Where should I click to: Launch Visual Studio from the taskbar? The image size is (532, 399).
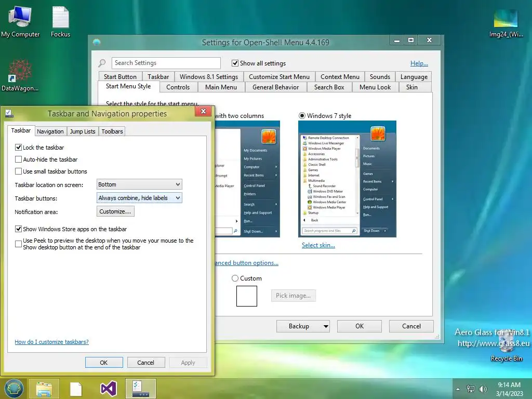point(109,389)
